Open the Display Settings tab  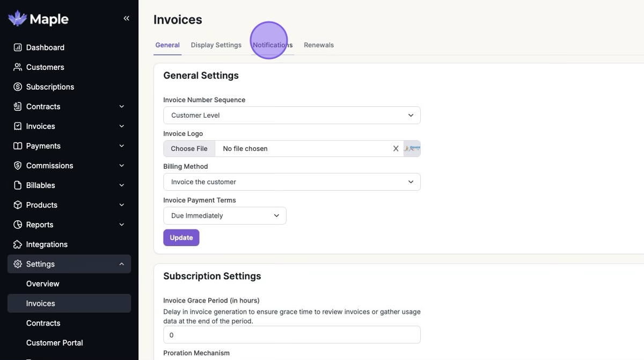pos(216,45)
